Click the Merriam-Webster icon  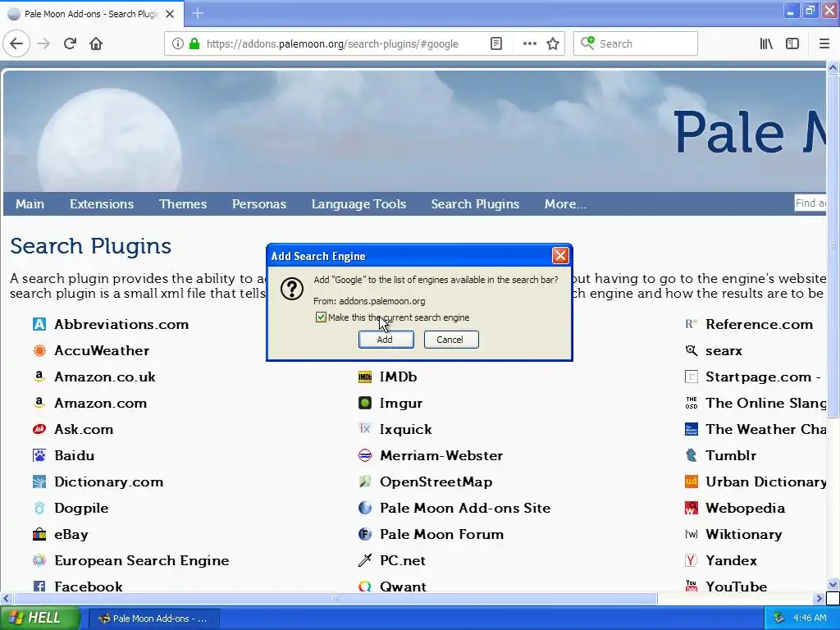tap(365, 455)
